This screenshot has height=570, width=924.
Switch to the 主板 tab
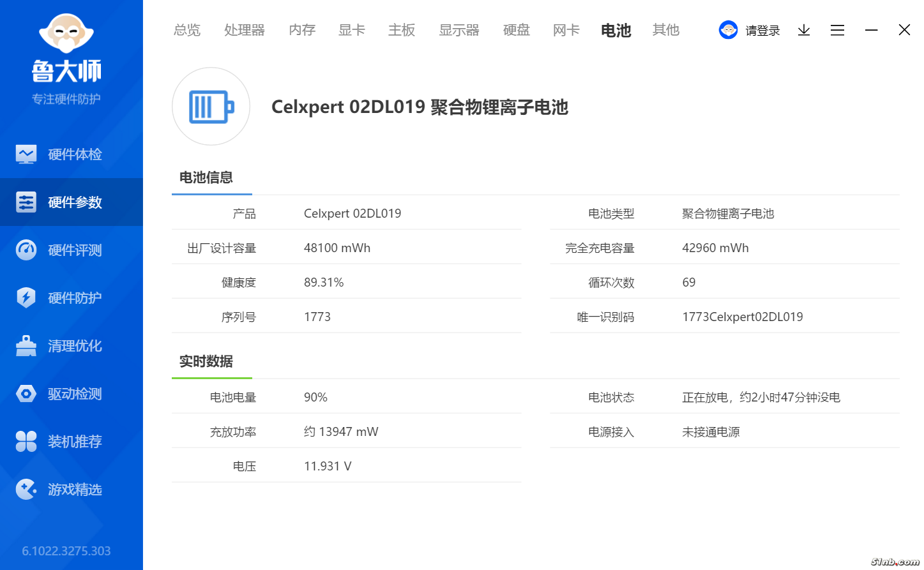click(x=402, y=30)
